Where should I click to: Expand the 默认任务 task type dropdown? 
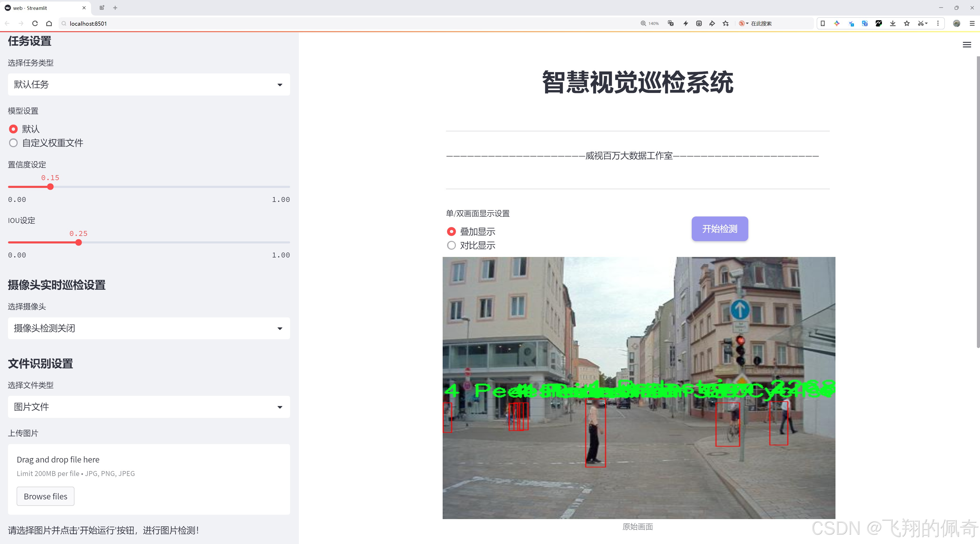click(x=149, y=84)
